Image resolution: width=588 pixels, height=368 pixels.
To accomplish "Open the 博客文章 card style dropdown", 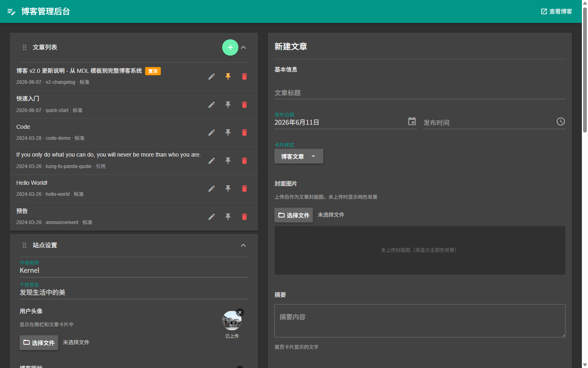I will coord(299,156).
